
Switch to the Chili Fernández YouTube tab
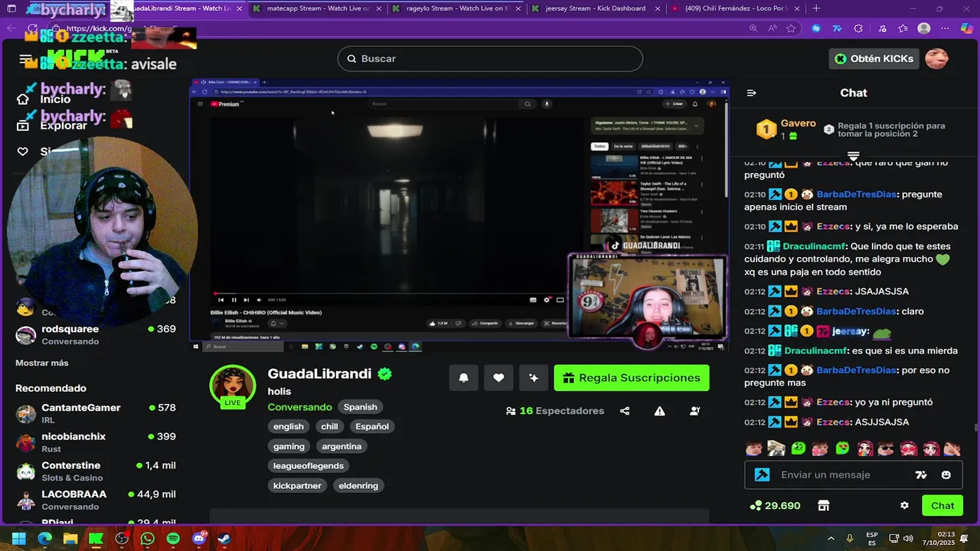(735, 8)
